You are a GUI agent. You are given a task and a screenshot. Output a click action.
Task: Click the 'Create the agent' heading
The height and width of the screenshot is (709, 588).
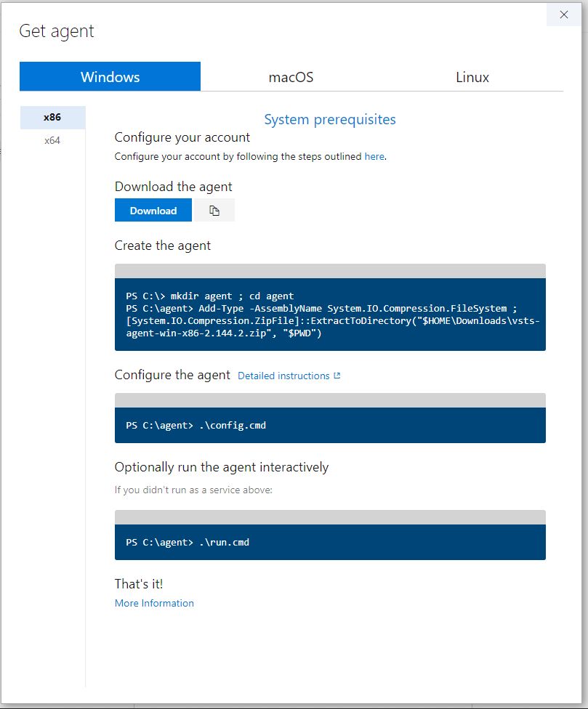(x=163, y=246)
